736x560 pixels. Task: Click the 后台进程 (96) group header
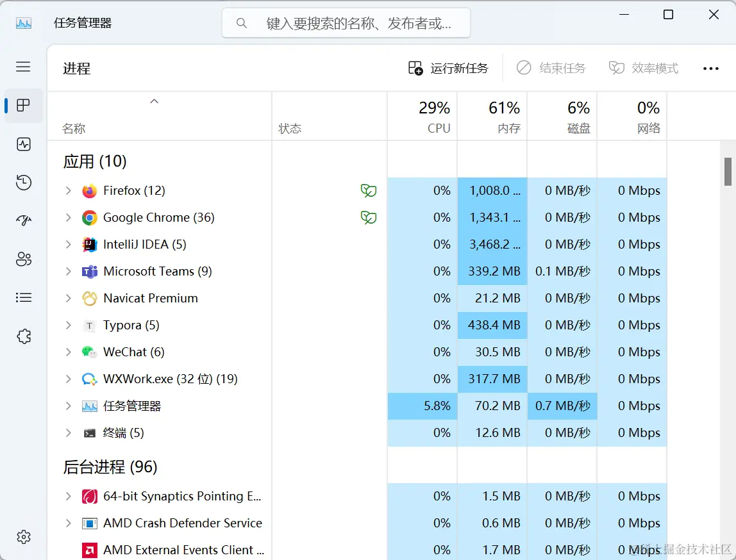point(110,467)
